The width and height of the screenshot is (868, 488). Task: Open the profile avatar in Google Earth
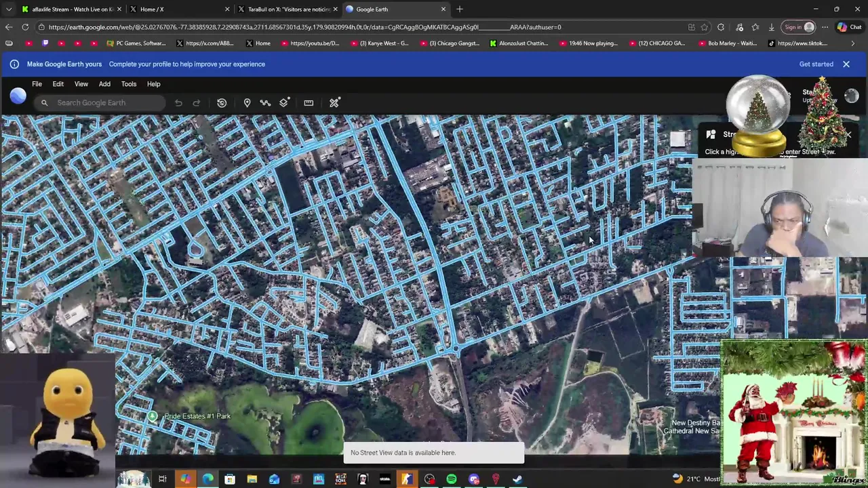coord(851,96)
